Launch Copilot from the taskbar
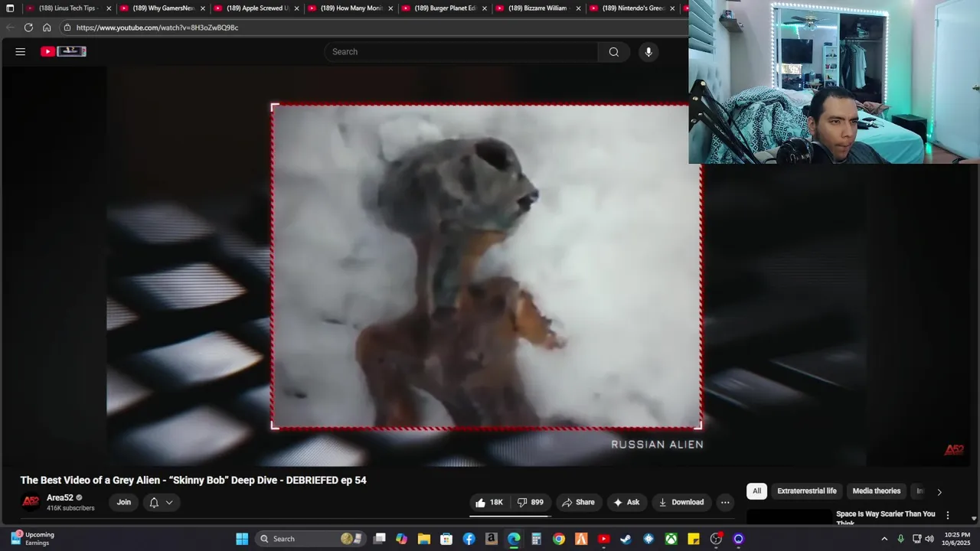980x551 pixels. click(x=401, y=539)
